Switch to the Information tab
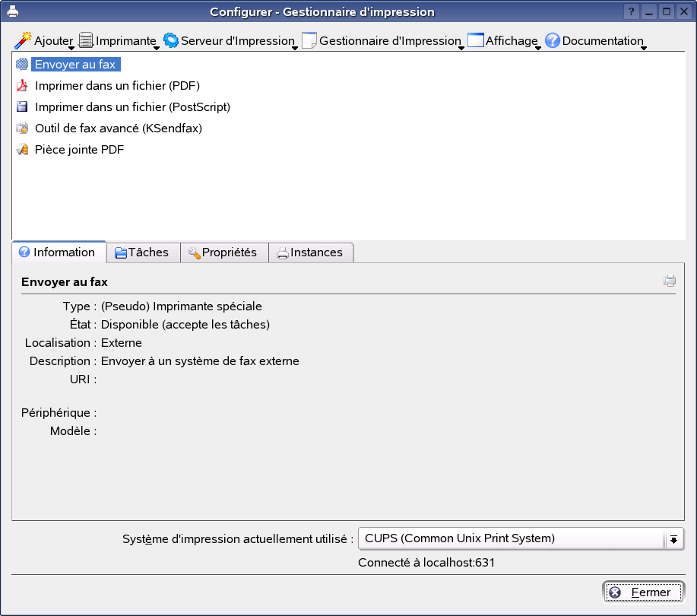 (59, 252)
